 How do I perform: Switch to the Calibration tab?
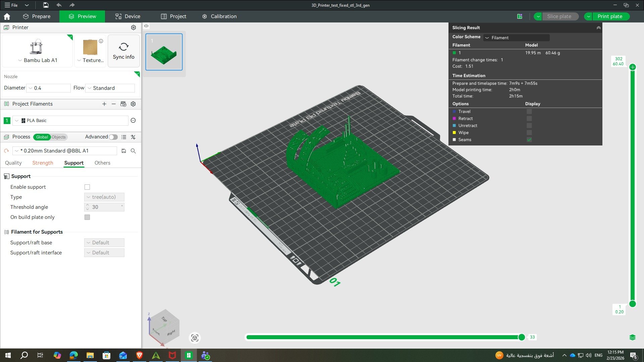219,16
